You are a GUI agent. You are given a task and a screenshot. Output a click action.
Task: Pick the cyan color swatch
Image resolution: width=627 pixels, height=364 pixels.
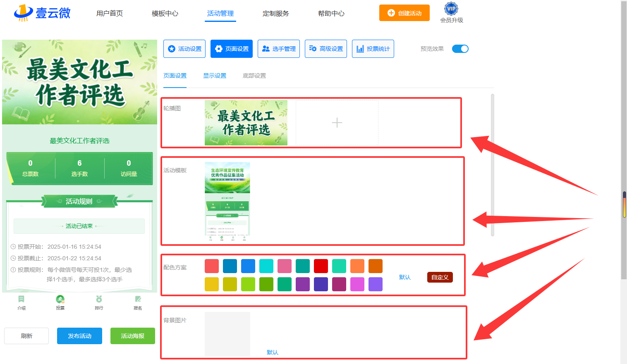[x=266, y=266]
